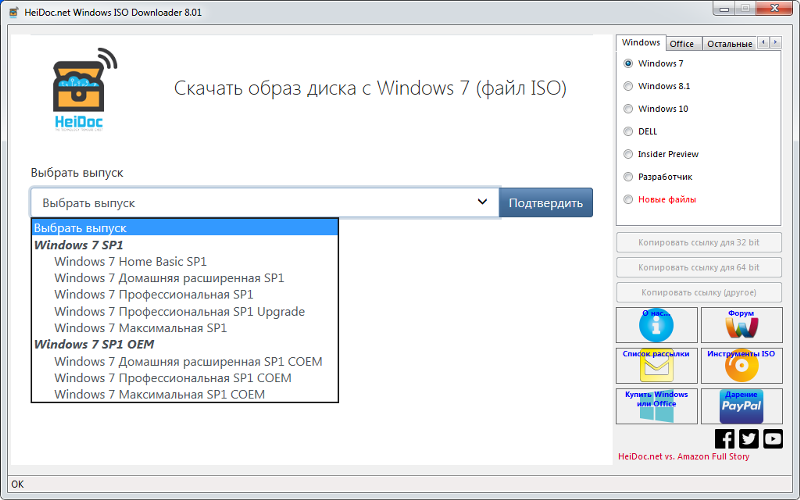This screenshot has width=800, height=500.
Task: Select the DELL radio button
Action: pyautogui.click(x=628, y=132)
